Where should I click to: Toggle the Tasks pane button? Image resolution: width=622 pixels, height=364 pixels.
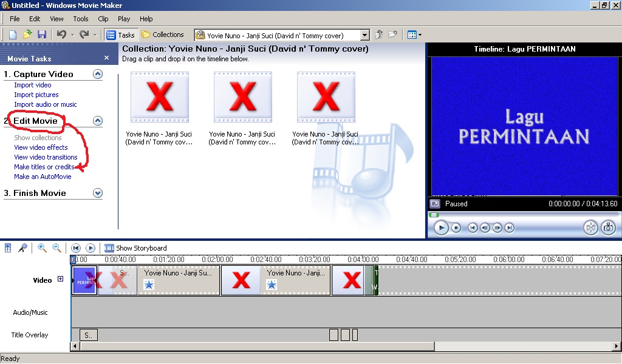[121, 35]
